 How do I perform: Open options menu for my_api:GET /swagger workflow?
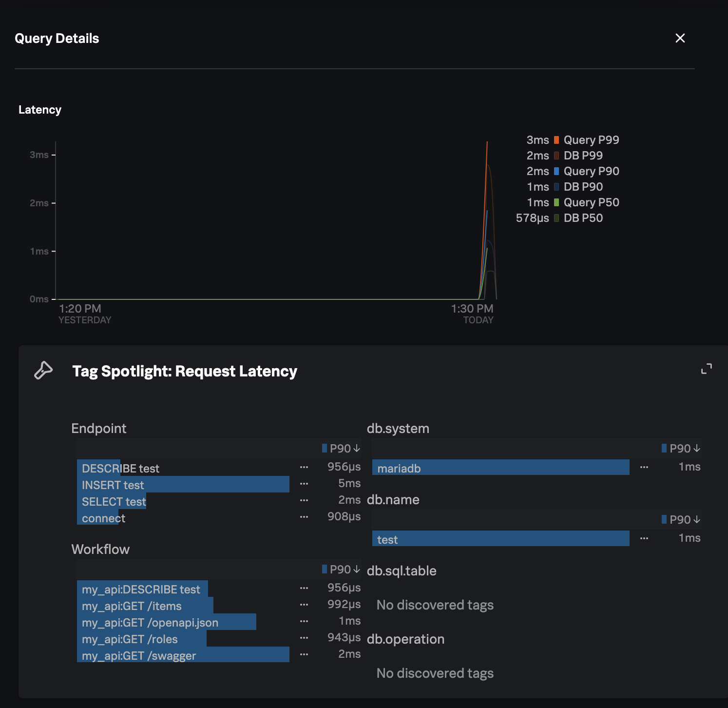(x=304, y=654)
